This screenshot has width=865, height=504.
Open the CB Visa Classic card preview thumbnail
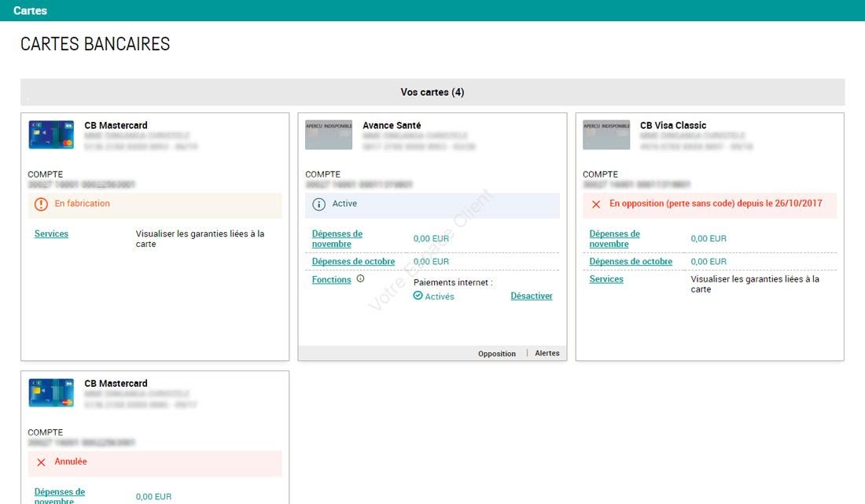pyautogui.click(x=606, y=135)
